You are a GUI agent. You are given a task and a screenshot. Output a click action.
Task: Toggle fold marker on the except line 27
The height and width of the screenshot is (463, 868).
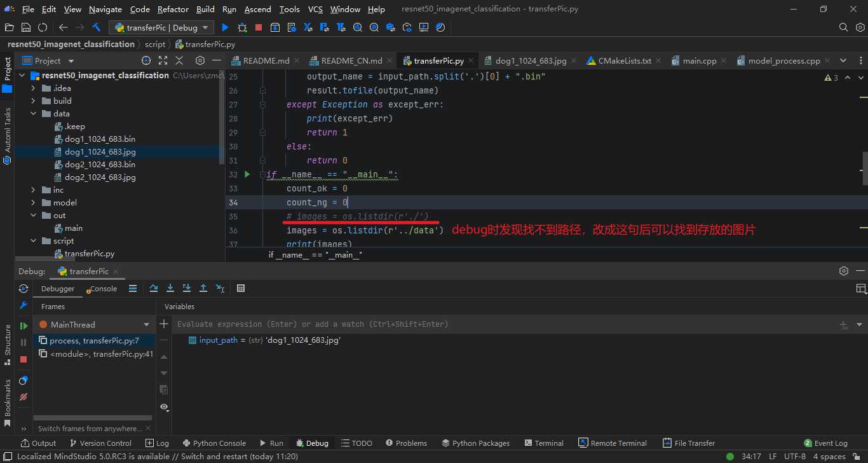tap(262, 104)
